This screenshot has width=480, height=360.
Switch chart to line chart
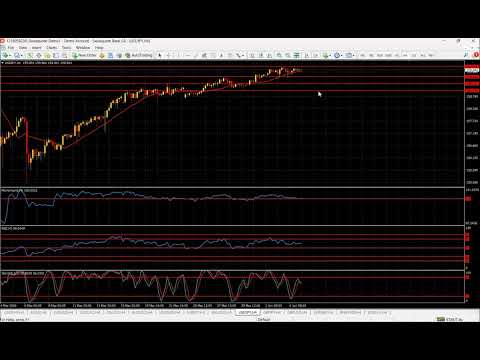pyautogui.click(x=270, y=55)
